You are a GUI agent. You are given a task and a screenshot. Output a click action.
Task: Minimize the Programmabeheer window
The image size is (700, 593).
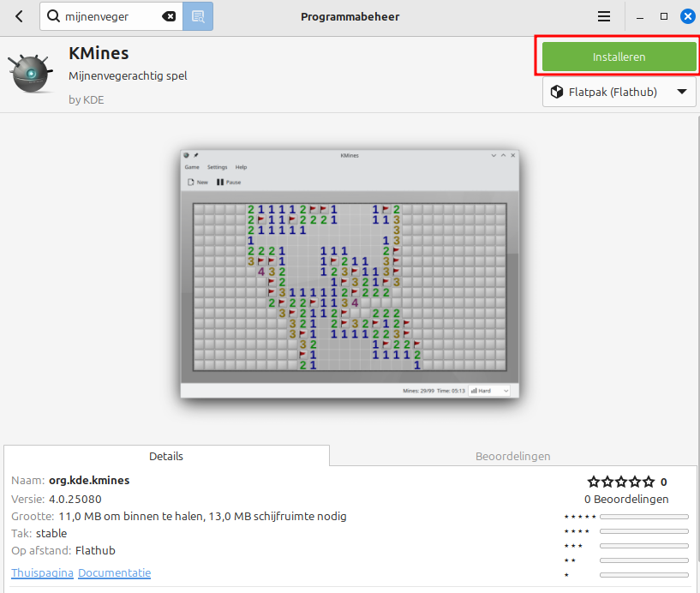coord(640,16)
